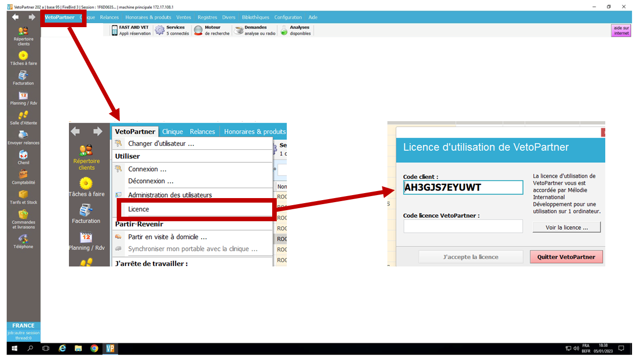This screenshot has width=644, height=362.
Task: Launch Internet Explorer from the taskbar
Action: pos(62,348)
